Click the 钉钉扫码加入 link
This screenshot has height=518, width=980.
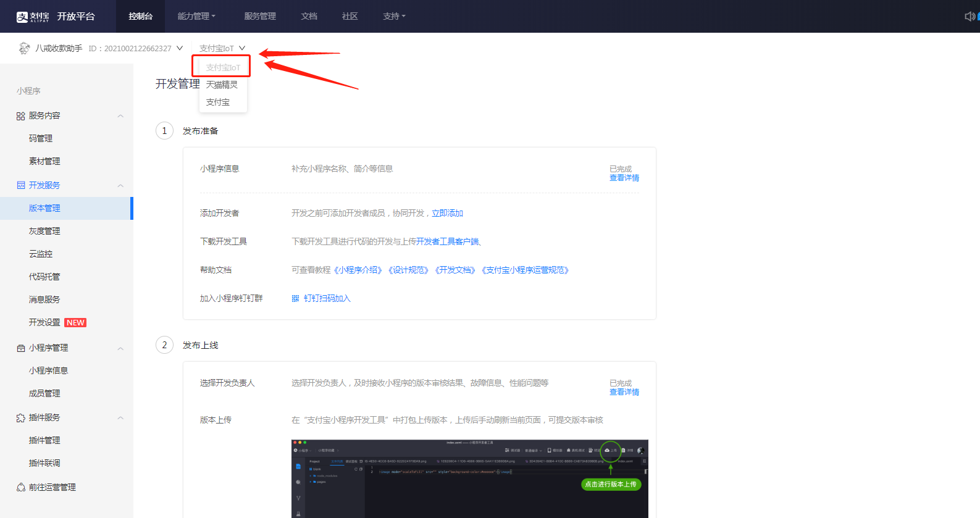click(x=327, y=298)
